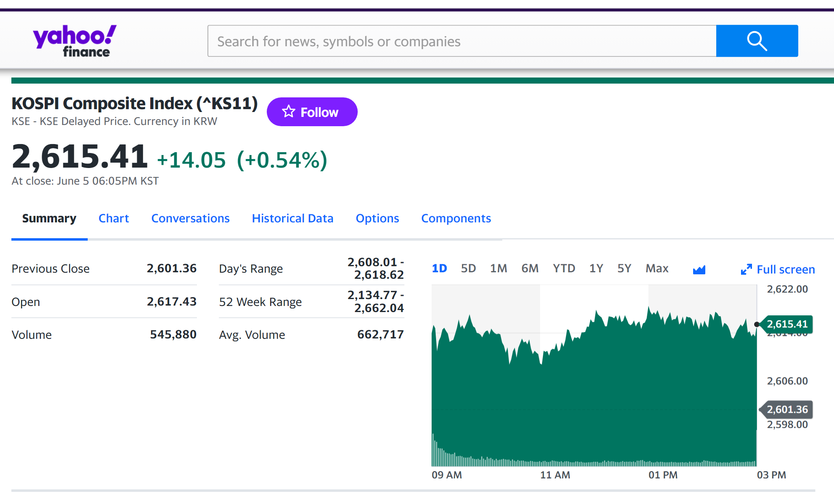Image resolution: width=834 pixels, height=504 pixels.
Task: Select the Summary tab
Action: (49, 218)
